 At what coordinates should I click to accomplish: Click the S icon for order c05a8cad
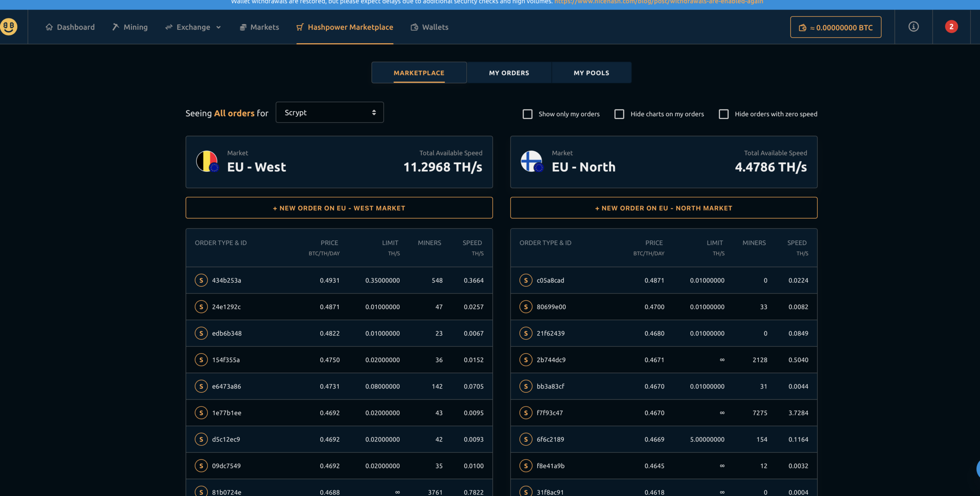point(526,280)
